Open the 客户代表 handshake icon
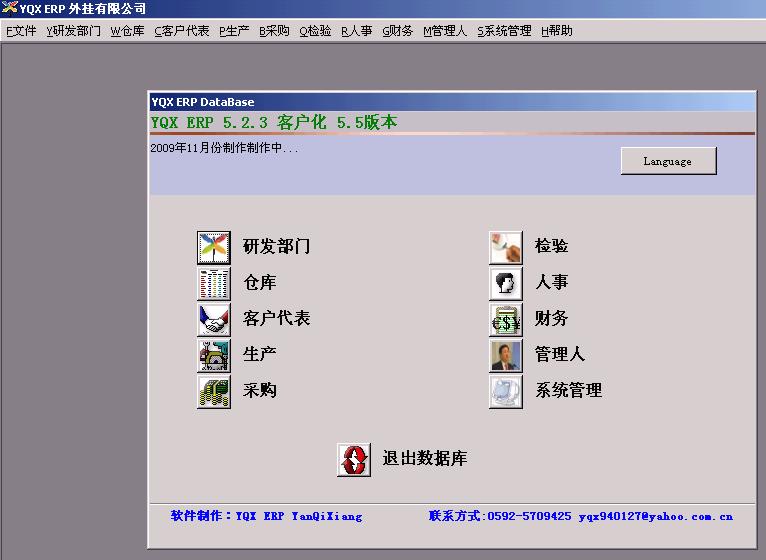 click(x=213, y=319)
